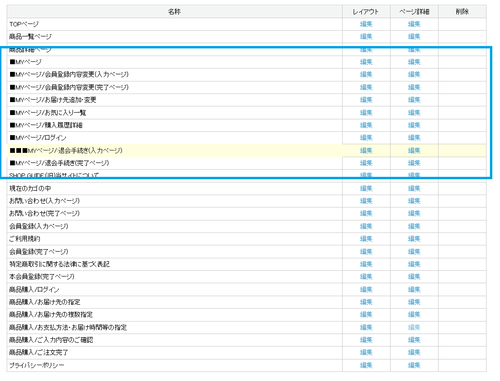Edit page details for MYページ/ログイン
The width and height of the screenshot is (500, 381).
414,138
